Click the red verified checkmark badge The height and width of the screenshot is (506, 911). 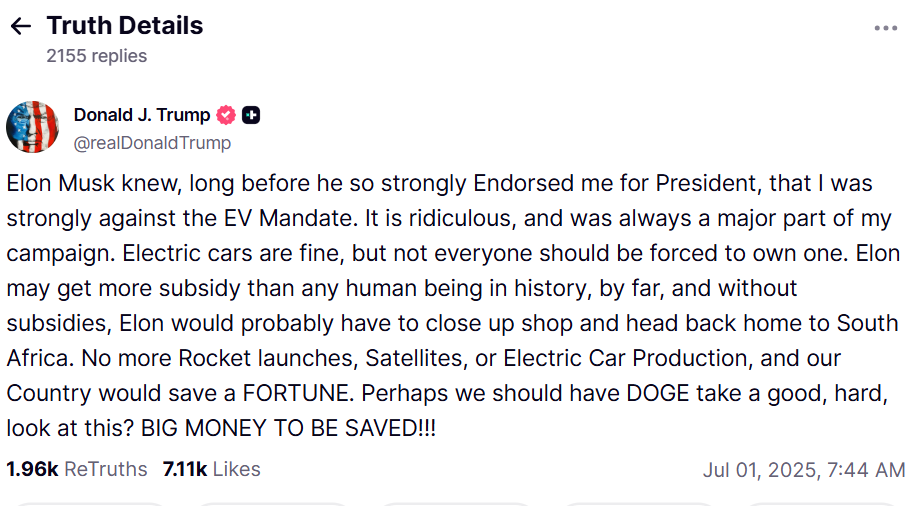tap(227, 115)
